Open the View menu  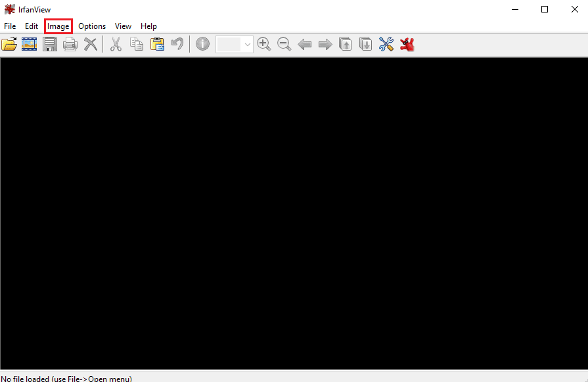click(123, 26)
